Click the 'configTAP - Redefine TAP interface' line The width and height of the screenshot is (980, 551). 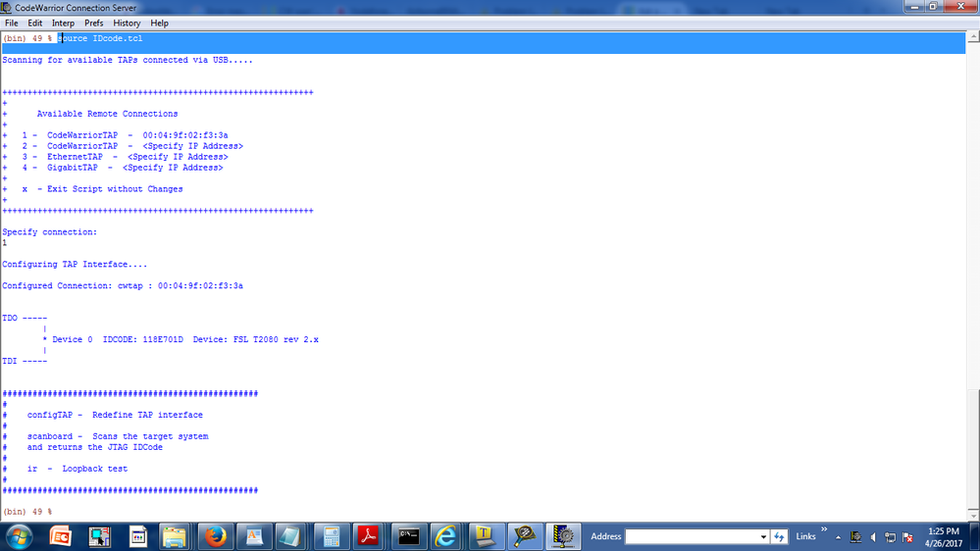(115, 415)
